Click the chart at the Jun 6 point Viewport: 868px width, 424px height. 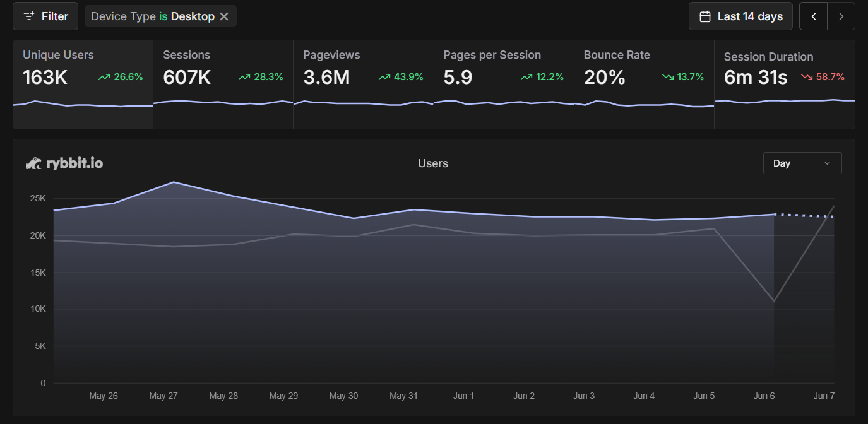click(x=774, y=215)
